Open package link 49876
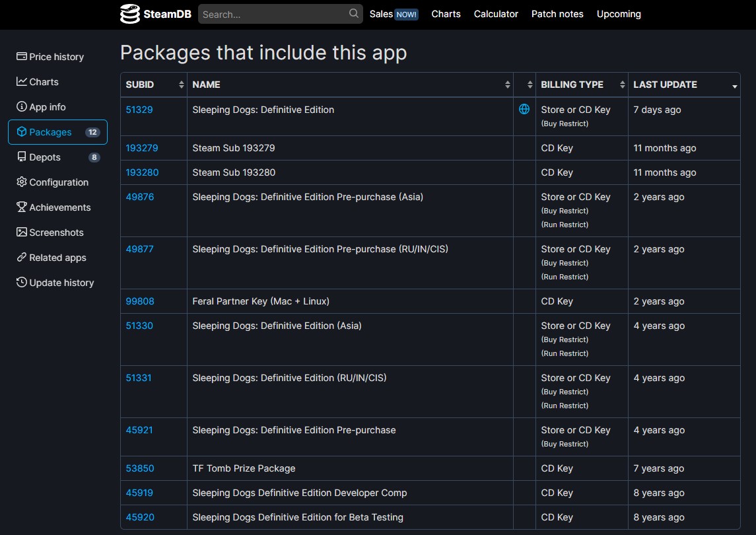 click(140, 197)
